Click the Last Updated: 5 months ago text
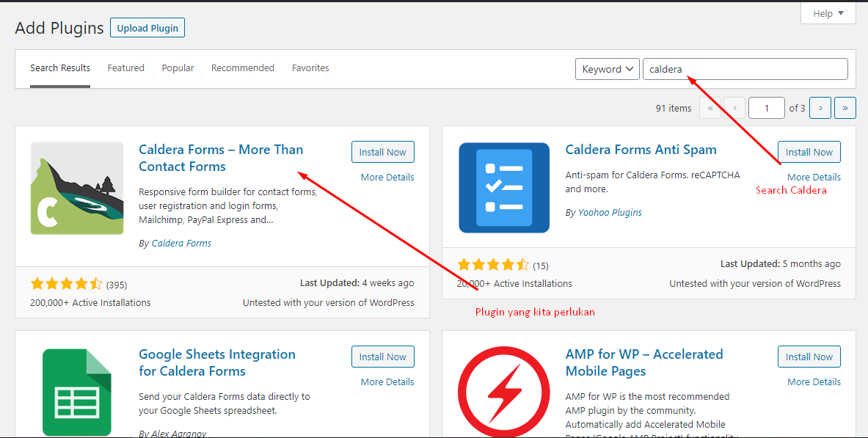The width and height of the screenshot is (868, 438). tap(781, 264)
